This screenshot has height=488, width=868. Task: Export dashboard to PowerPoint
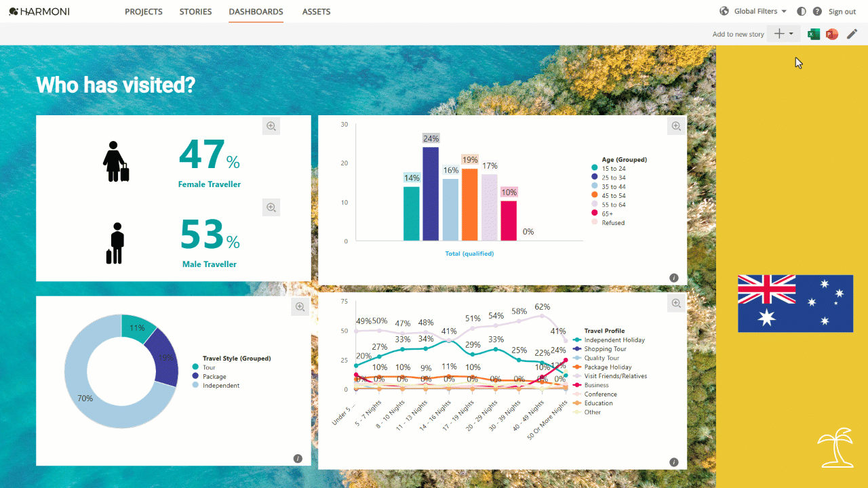click(x=832, y=34)
